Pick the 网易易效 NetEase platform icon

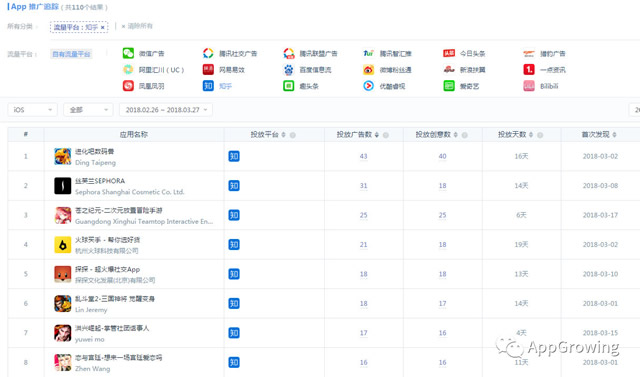(208, 70)
